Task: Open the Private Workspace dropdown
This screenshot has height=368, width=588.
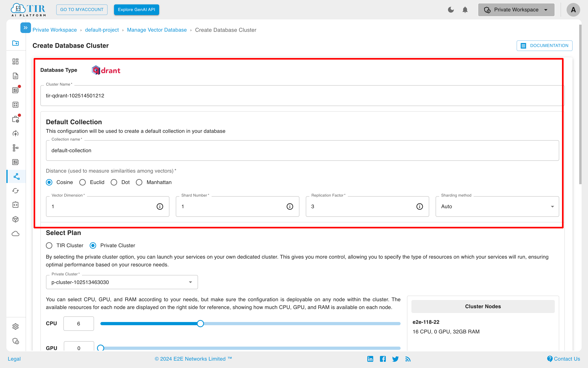Action: pyautogui.click(x=516, y=10)
